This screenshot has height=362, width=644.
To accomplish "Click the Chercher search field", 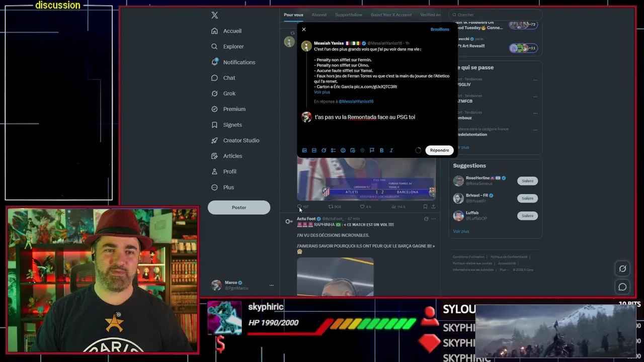I will point(496,15).
